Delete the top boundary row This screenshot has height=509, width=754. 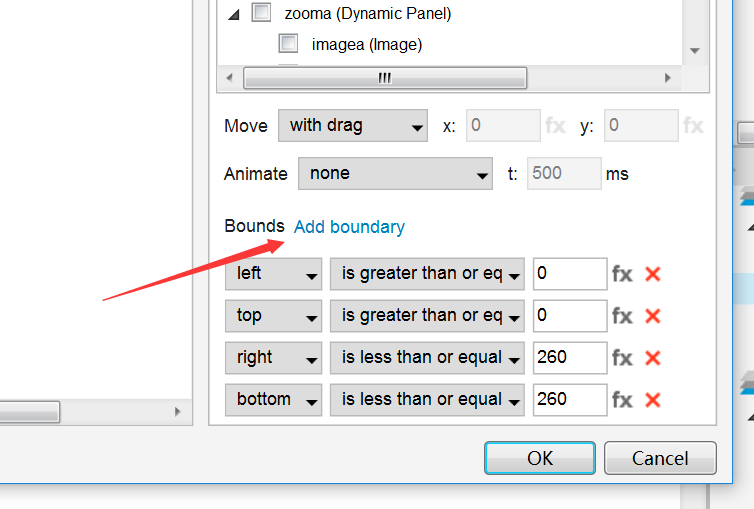(x=653, y=316)
